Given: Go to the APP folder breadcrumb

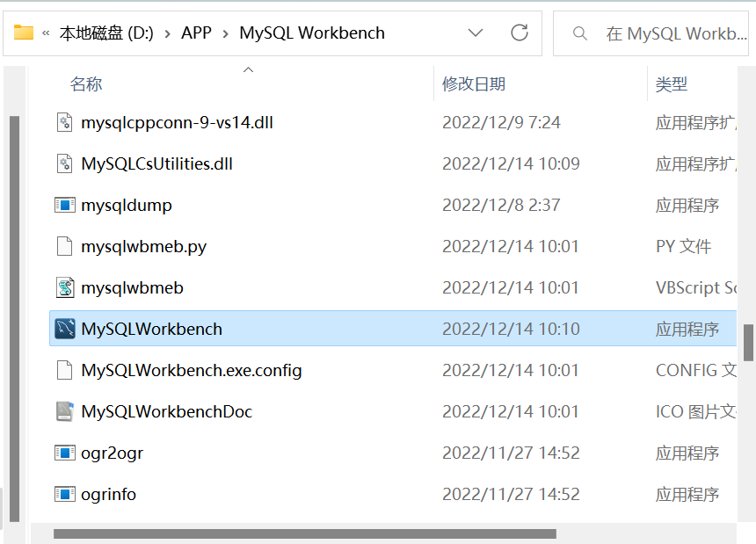Looking at the screenshot, I should point(196,33).
